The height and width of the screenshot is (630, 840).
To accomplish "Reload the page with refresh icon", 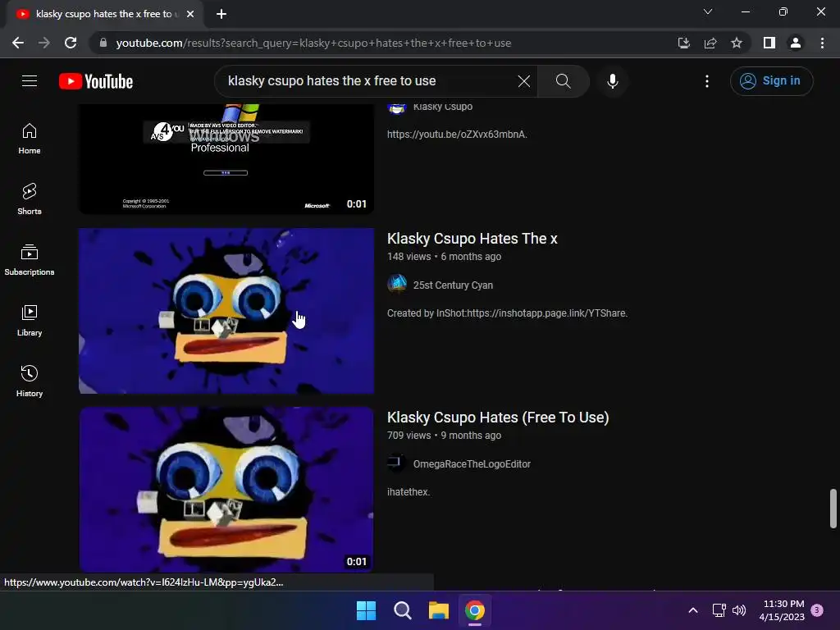I will tap(71, 43).
